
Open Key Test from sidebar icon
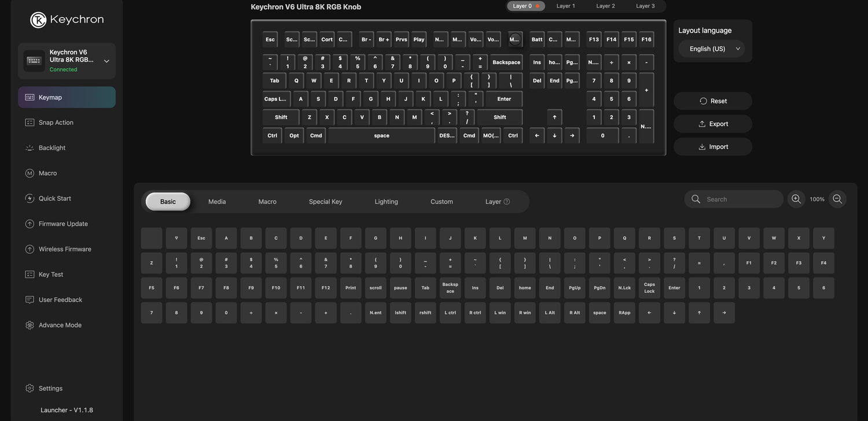(x=30, y=275)
